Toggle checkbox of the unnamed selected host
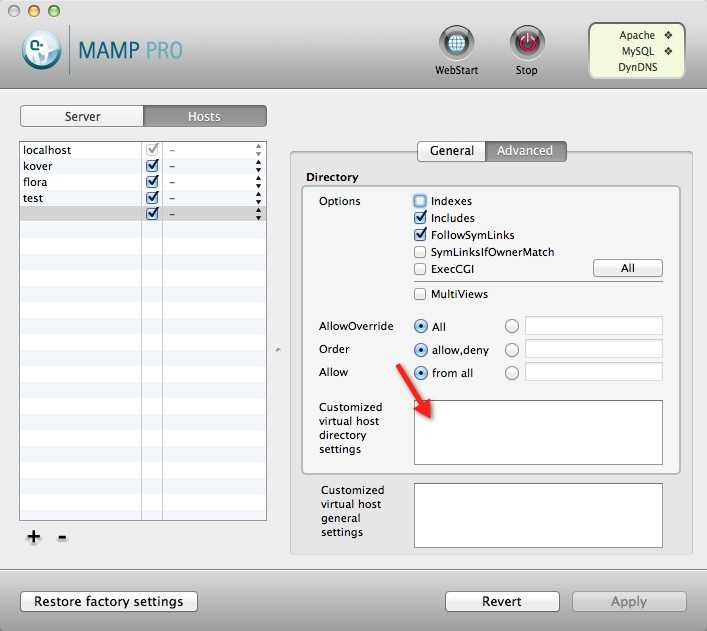707x631 pixels. 152,213
